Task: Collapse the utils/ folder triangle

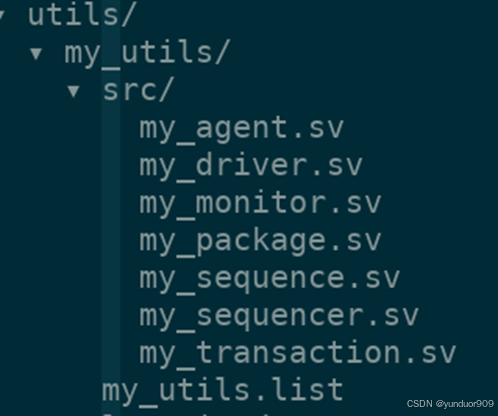Action: [1, 15]
